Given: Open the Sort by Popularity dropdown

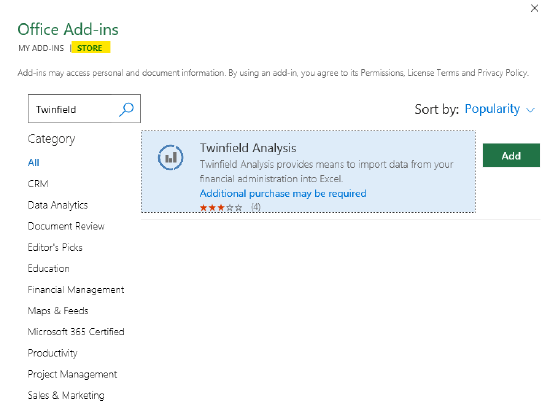Looking at the screenshot, I should coord(499,109).
